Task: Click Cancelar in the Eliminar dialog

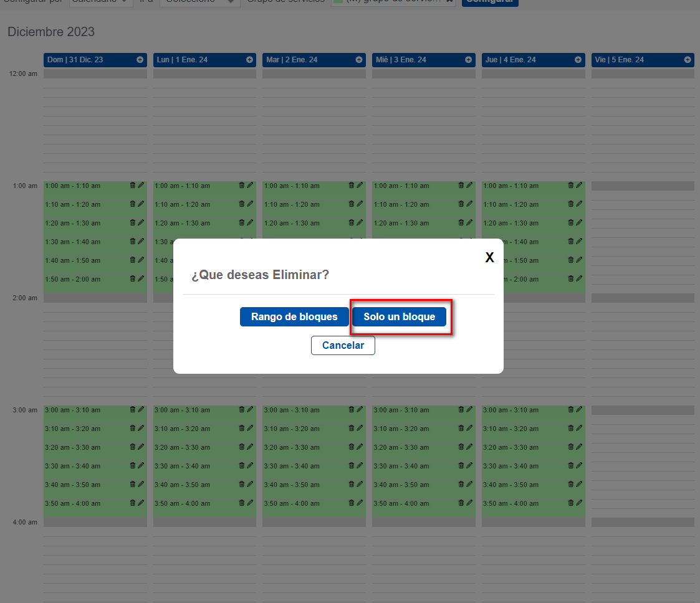Action: 343,345
